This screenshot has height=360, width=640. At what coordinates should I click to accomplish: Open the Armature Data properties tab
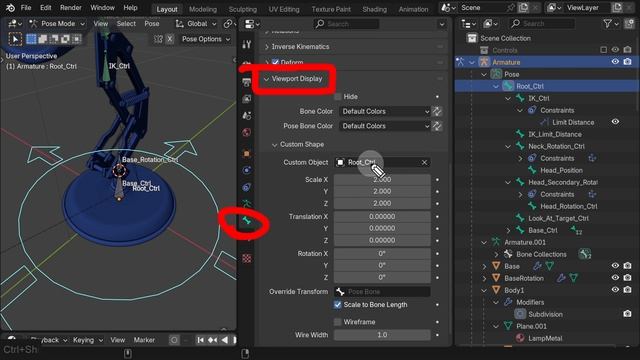[247, 203]
